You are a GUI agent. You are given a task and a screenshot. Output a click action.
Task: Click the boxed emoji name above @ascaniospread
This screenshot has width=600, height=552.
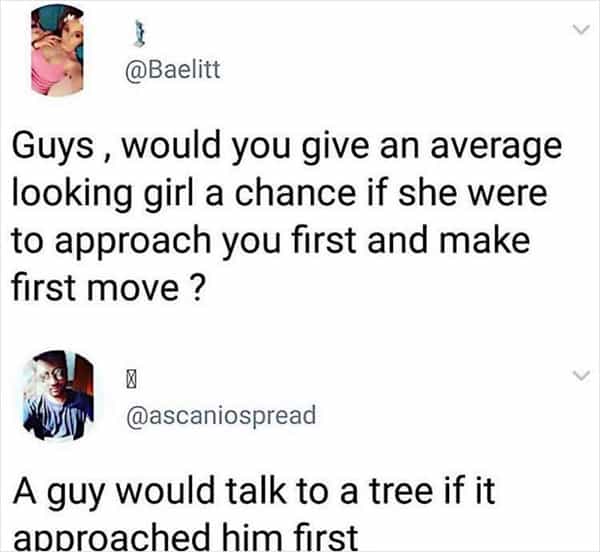(131, 379)
